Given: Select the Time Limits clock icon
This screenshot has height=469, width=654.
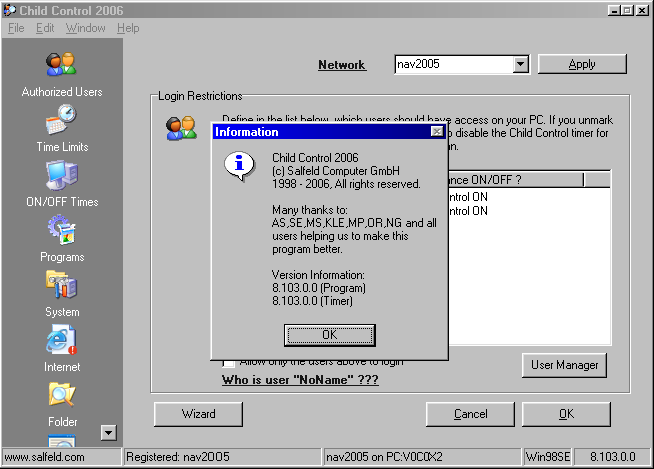Looking at the screenshot, I should (61, 120).
